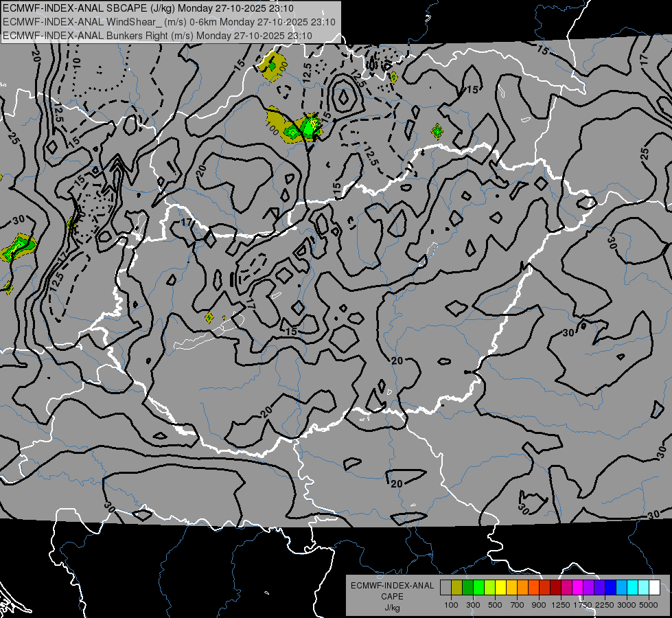Choose the purple legend swatch
This screenshot has height=618, width=672.
tap(589, 588)
